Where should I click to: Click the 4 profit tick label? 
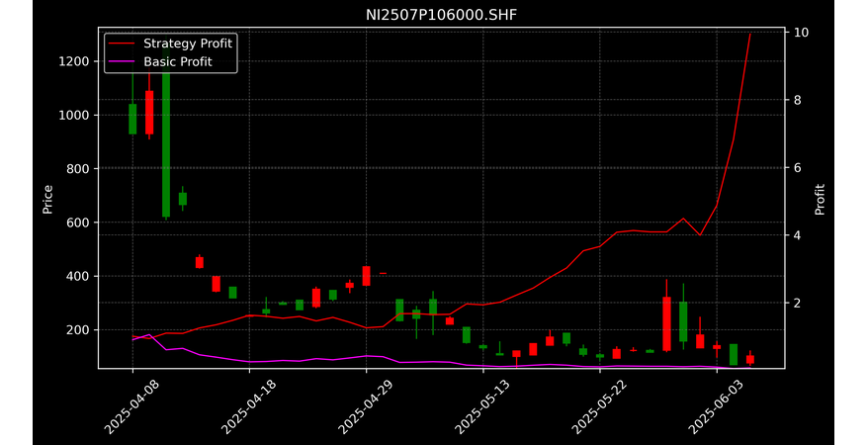tap(798, 235)
